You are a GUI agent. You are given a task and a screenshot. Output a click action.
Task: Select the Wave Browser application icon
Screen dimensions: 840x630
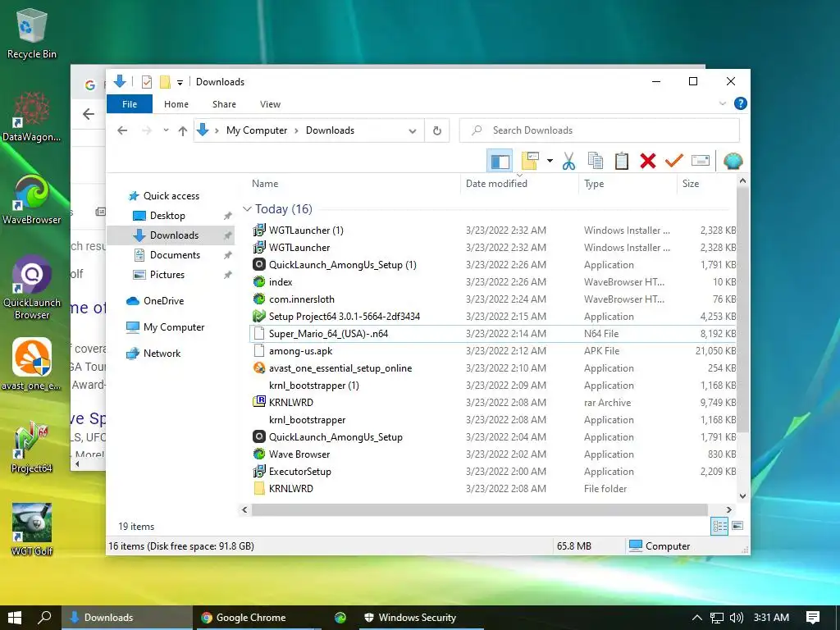(259, 454)
